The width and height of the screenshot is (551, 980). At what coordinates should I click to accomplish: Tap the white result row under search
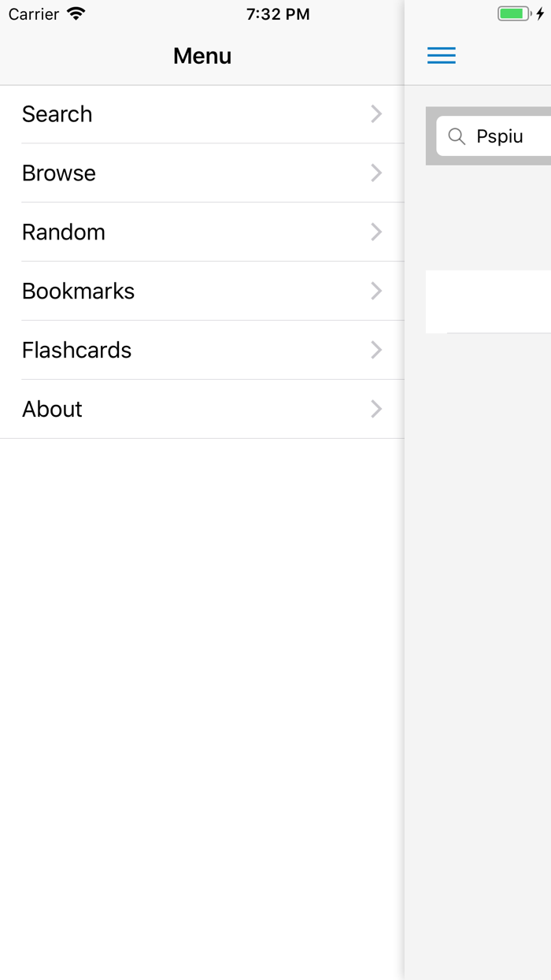tap(488, 301)
